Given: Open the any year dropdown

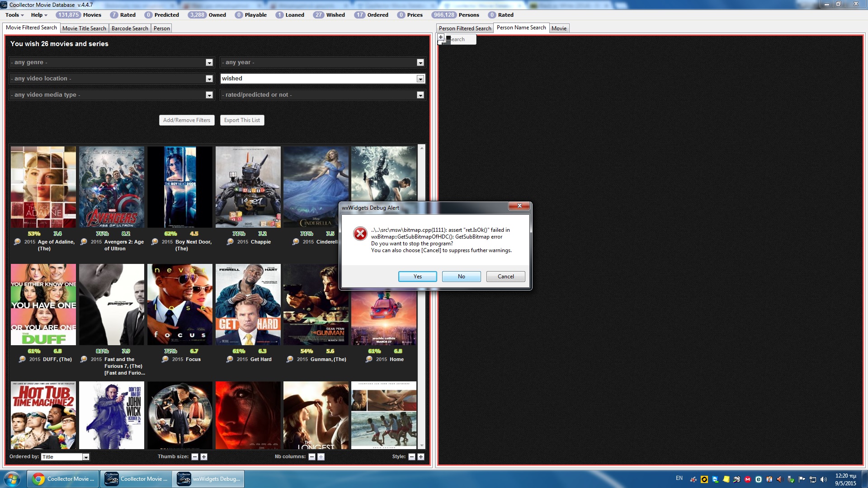Looking at the screenshot, I should (323, 62).
